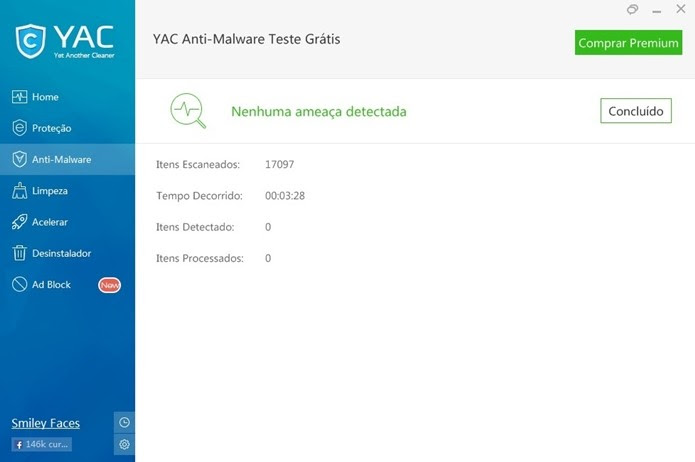This screenshot has height=462, width=695.
Task: Click the Tempo Decorrido label
Action: point(199,196)
